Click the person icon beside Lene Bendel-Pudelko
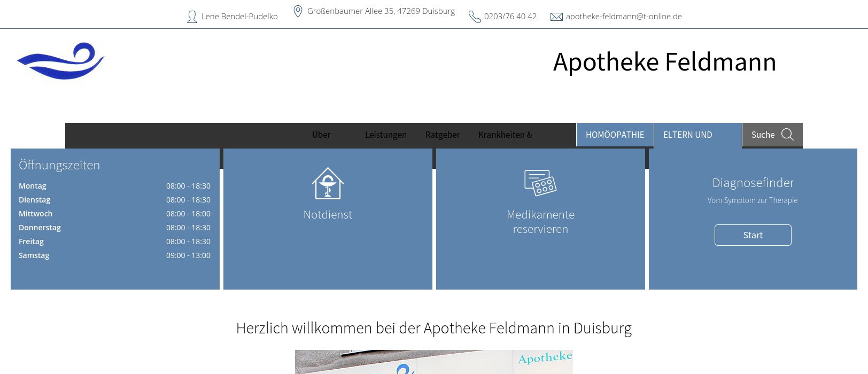The height and width of the screenshot is (374, 868). (x=192, y=17)
